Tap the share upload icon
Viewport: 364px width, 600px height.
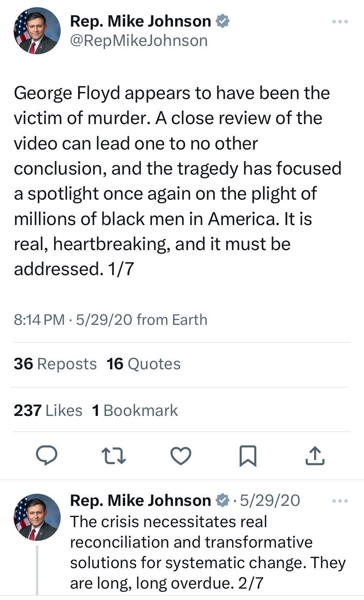[315, 456]
